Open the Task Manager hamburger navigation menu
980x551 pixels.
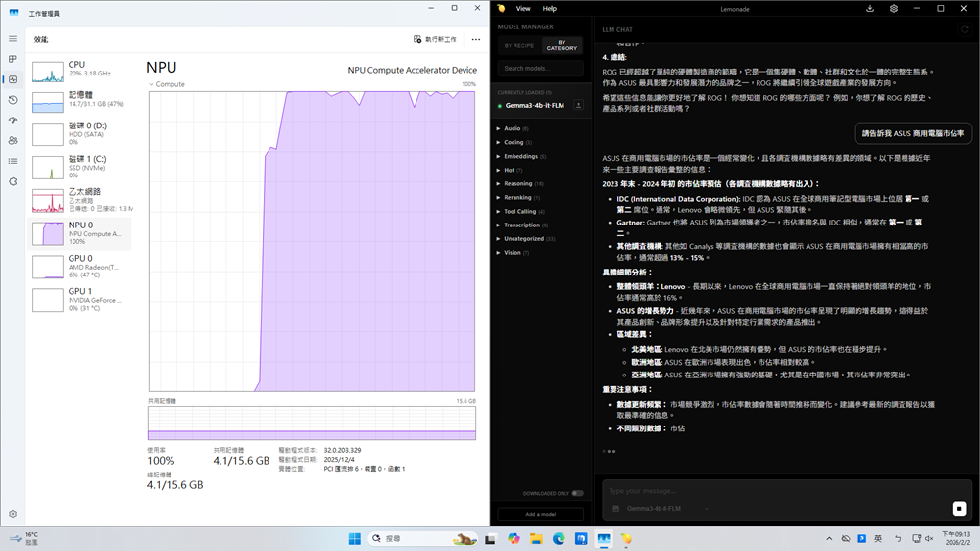(13, 38)
